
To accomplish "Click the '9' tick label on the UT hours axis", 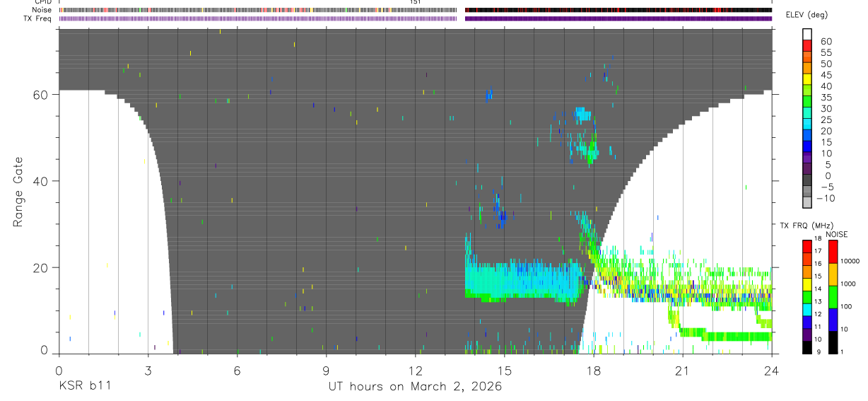I will pyautogui.click(x=326, y=370).
